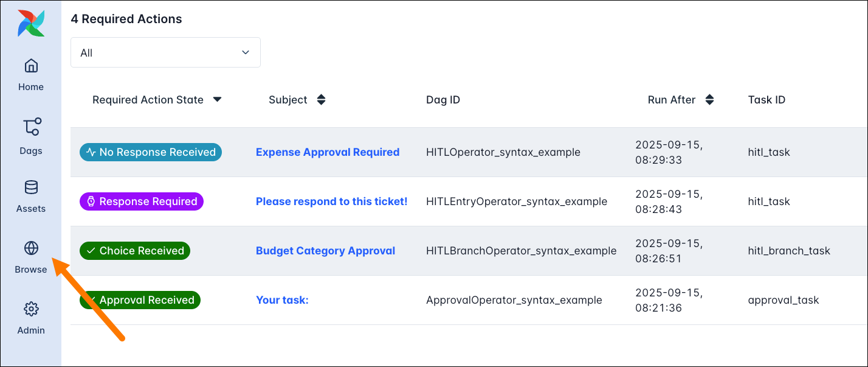This screenshot has height=367, width=868.
Task: Open Expense Approval Required
Action: point(328,152)
